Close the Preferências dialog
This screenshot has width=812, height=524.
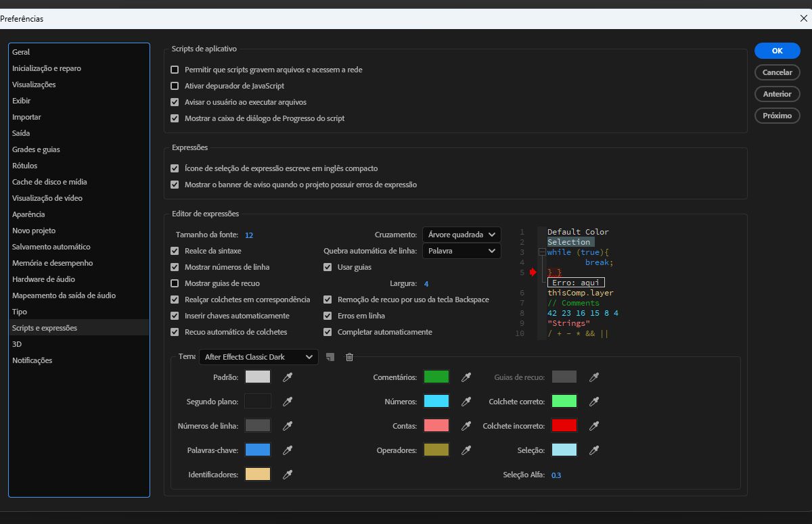803,19
